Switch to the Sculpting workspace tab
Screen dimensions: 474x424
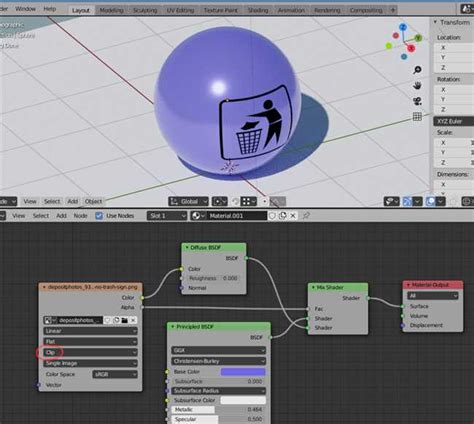coord(145,10)
